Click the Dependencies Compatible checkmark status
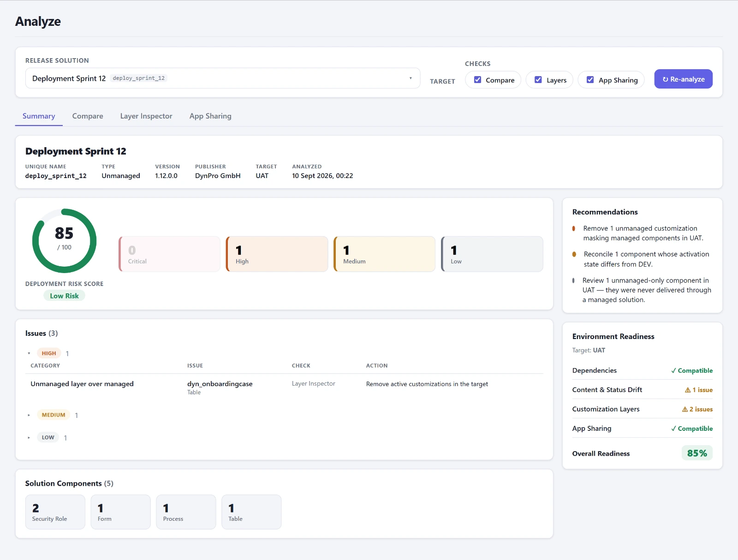 (692, 371)
